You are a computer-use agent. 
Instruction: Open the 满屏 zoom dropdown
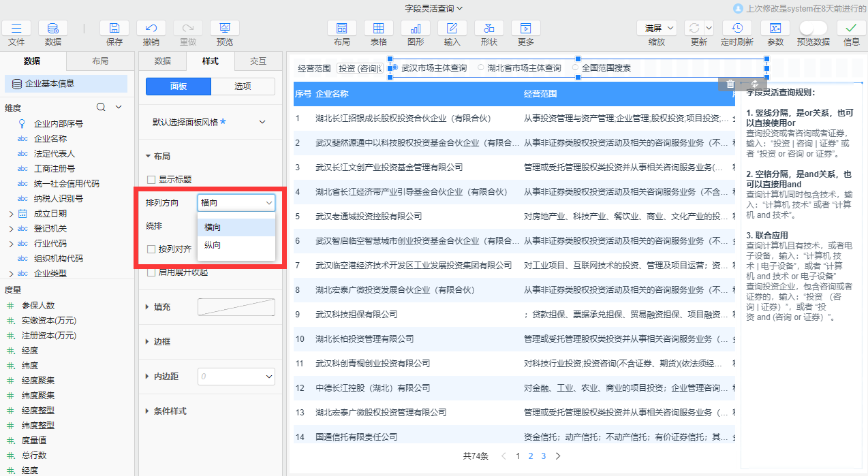point(657,28)
